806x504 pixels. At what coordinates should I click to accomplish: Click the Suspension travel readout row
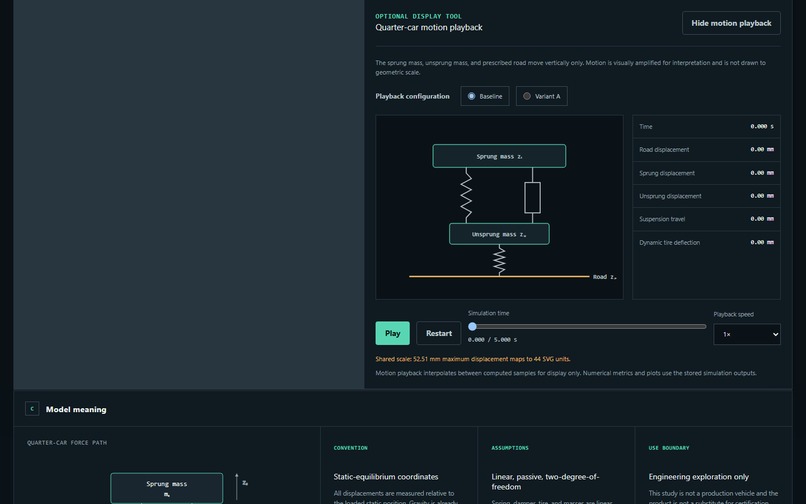(x=706, y=219)
